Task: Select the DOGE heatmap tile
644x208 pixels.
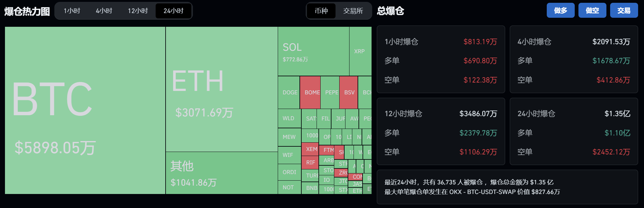Action: (289, 92)
